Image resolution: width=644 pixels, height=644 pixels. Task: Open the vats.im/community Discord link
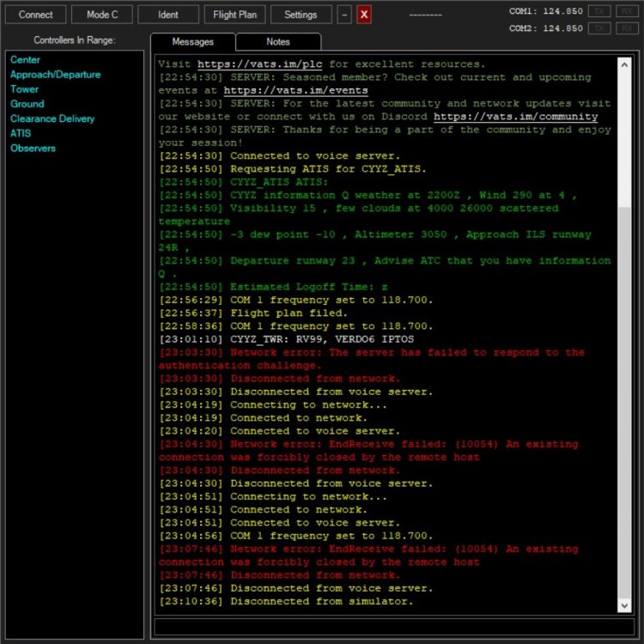[515, 117]
